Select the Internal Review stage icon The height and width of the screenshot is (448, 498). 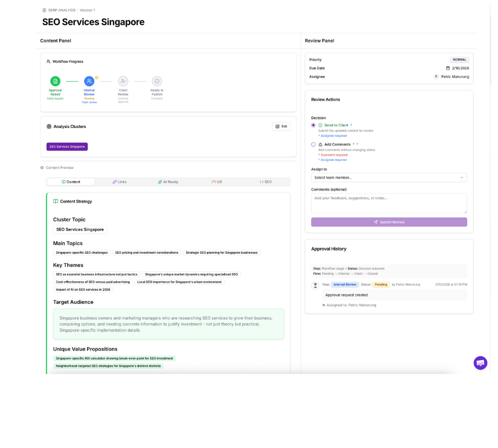pos(89,81)
